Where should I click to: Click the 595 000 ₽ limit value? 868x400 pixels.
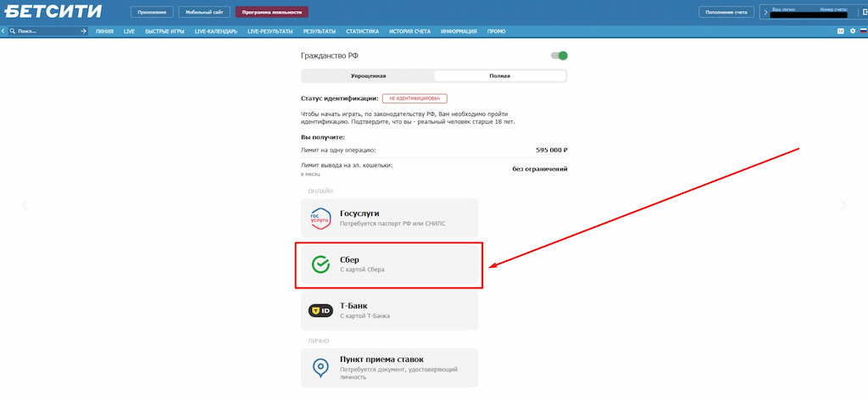552,149
